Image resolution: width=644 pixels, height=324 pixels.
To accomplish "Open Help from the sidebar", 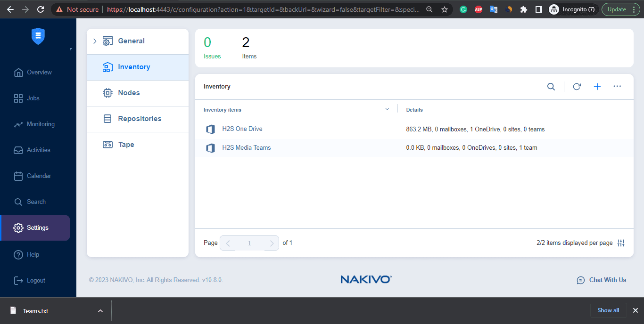I will 27,255.
